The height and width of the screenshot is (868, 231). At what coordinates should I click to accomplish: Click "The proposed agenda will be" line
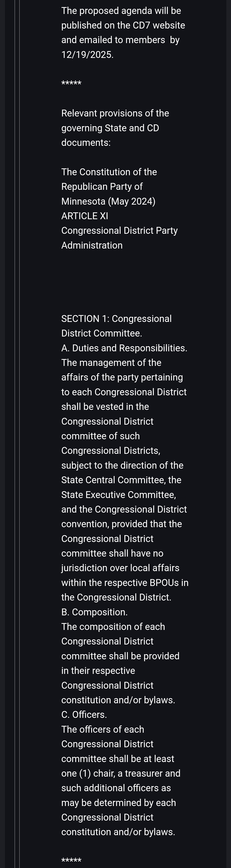point(121,11)
